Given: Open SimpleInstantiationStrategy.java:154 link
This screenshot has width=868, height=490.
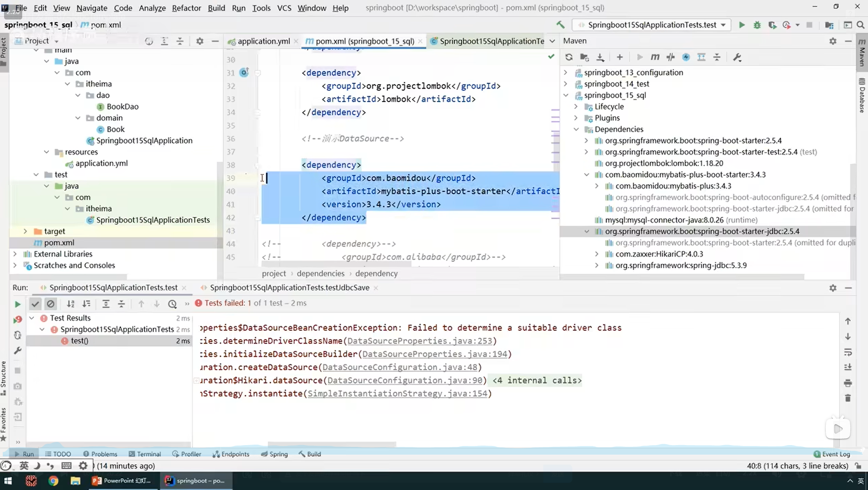Looking at the screenshot, I should [x=397, y=393].
